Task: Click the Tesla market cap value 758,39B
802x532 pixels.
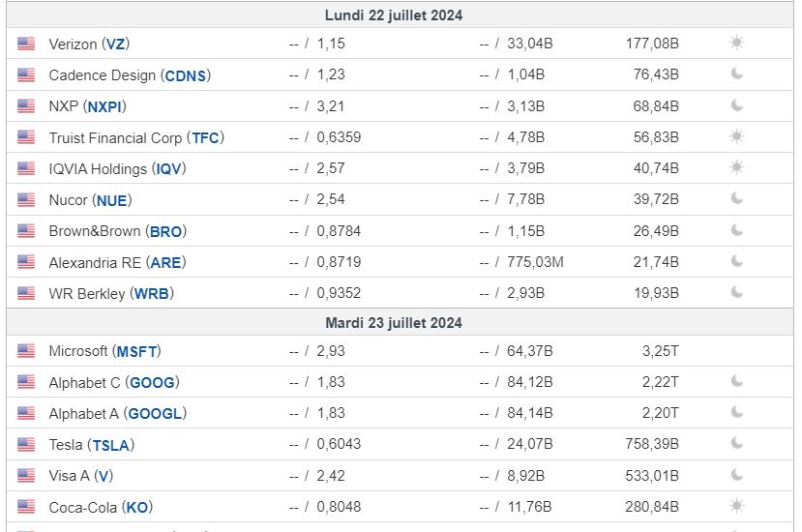Action: tap(651, 444)
